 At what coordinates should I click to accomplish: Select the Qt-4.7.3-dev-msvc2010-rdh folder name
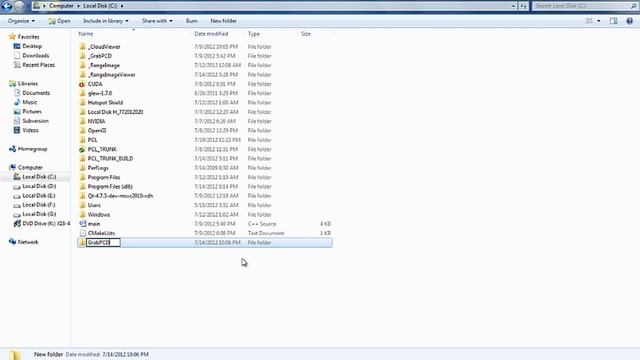point(120,196)
